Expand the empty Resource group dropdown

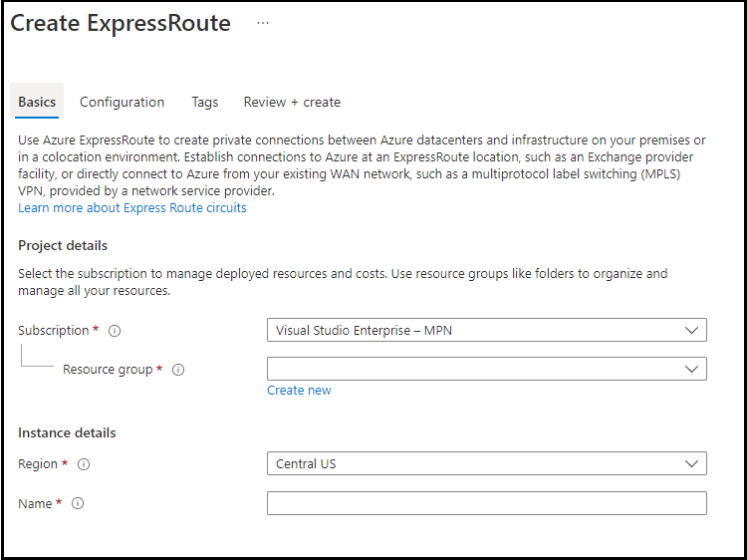486,370
